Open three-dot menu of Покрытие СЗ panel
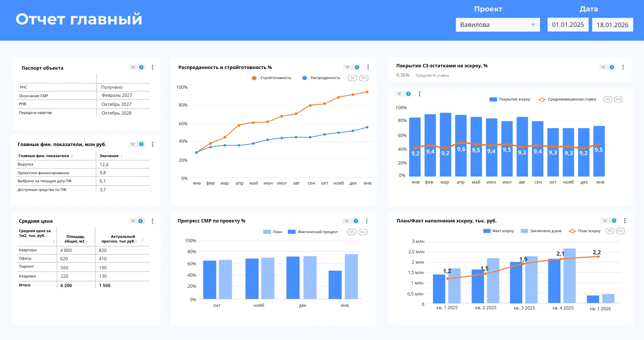This screenshot has width=644, height=340. point(623,67)
